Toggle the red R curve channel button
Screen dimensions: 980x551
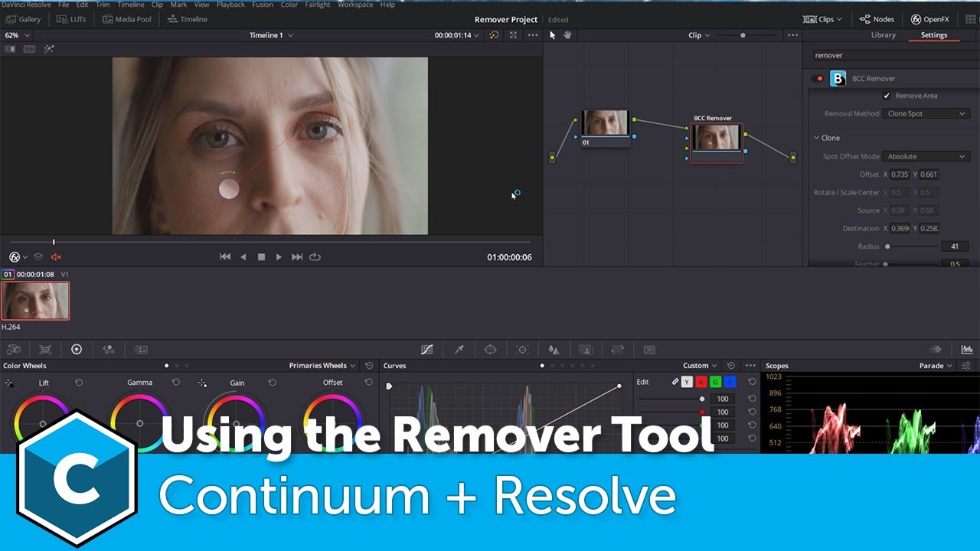pyautogui.click(x=701, y=382)
